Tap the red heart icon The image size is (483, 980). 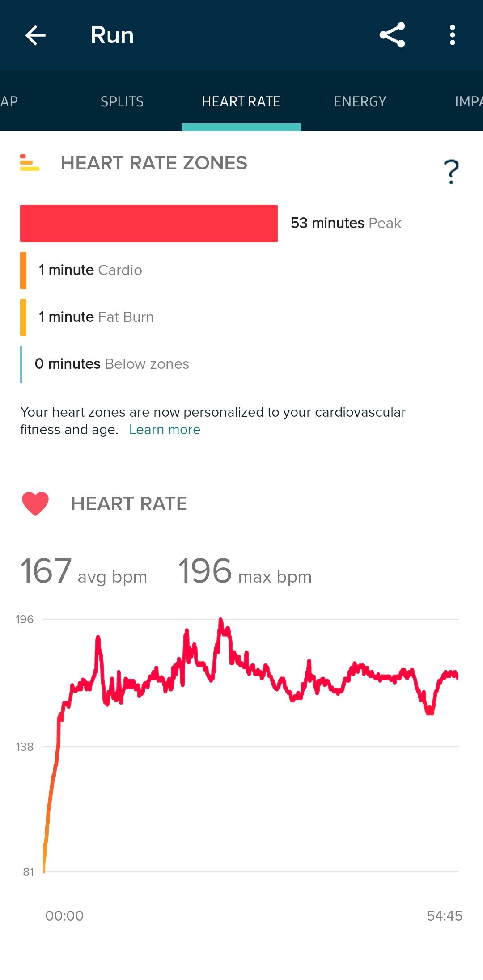[35, 503]
